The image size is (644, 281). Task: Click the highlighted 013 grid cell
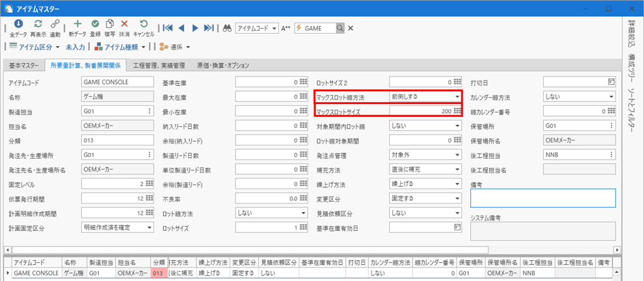click(x=159, y=273)
